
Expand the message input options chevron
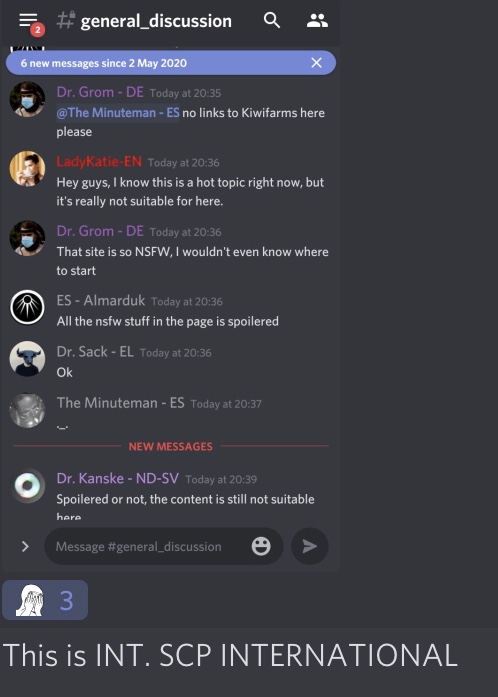click(x=25, y=546)
